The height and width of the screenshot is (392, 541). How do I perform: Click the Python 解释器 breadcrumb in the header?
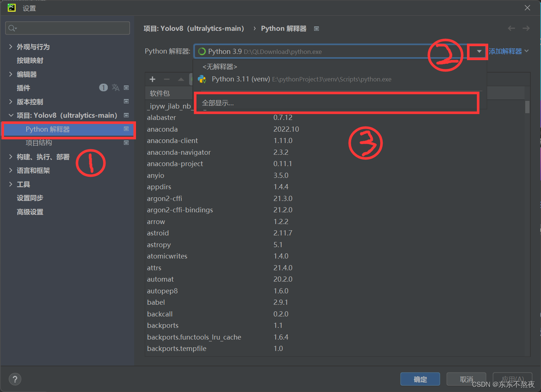click(284, 29)
